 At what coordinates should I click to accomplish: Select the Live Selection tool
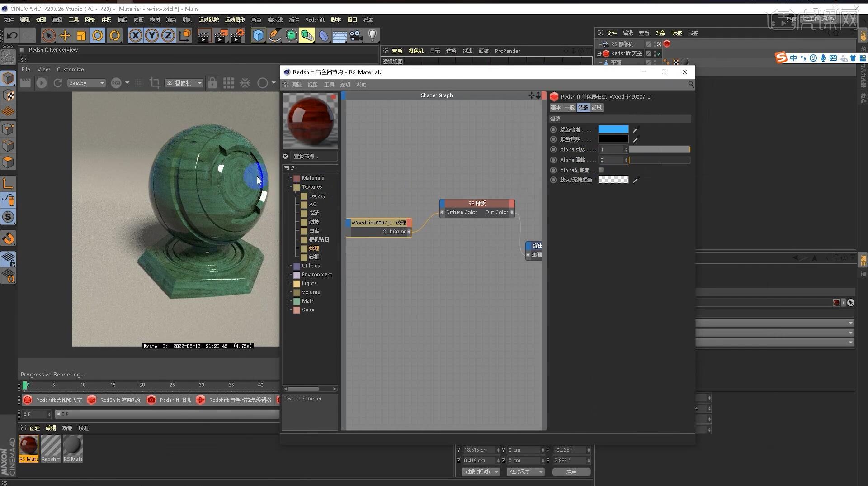pyautogui.click(x=48, y=35)
